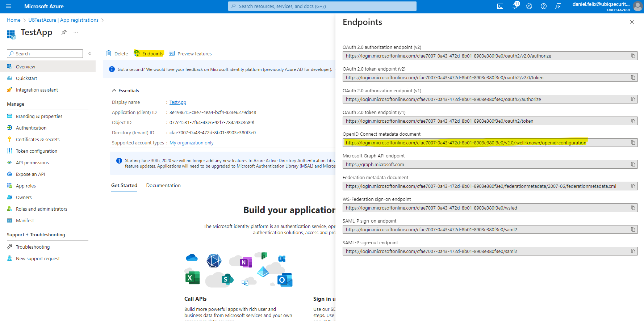Select the OpenID Connect metadata URL field

tap(490, 143)
